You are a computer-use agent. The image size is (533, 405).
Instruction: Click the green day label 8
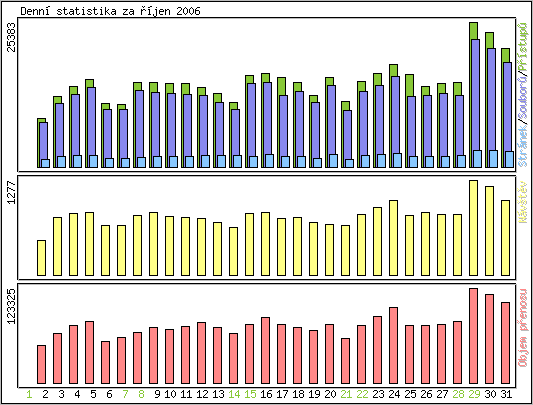tap(141, 394)
